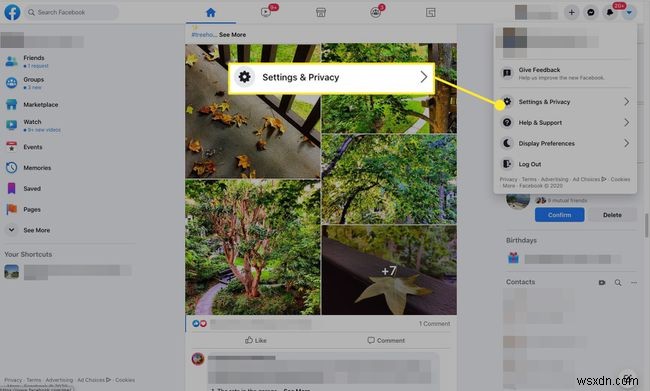The image size is (650, 391).
Task: Open the Notifications bell
Action: pyautogui.click(x=610, y=12)
